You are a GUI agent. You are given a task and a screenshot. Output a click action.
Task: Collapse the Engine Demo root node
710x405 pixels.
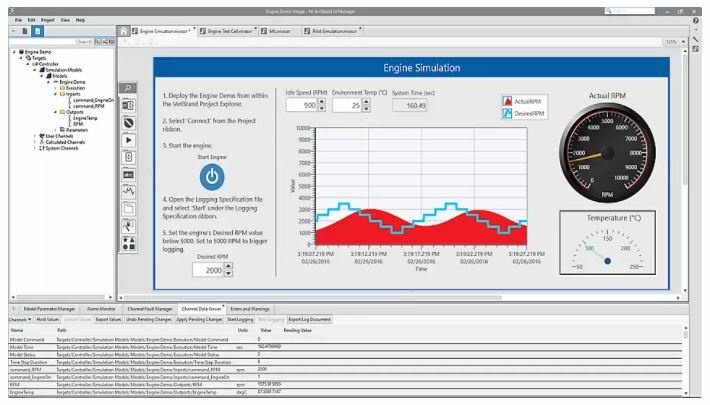[14, 52]
